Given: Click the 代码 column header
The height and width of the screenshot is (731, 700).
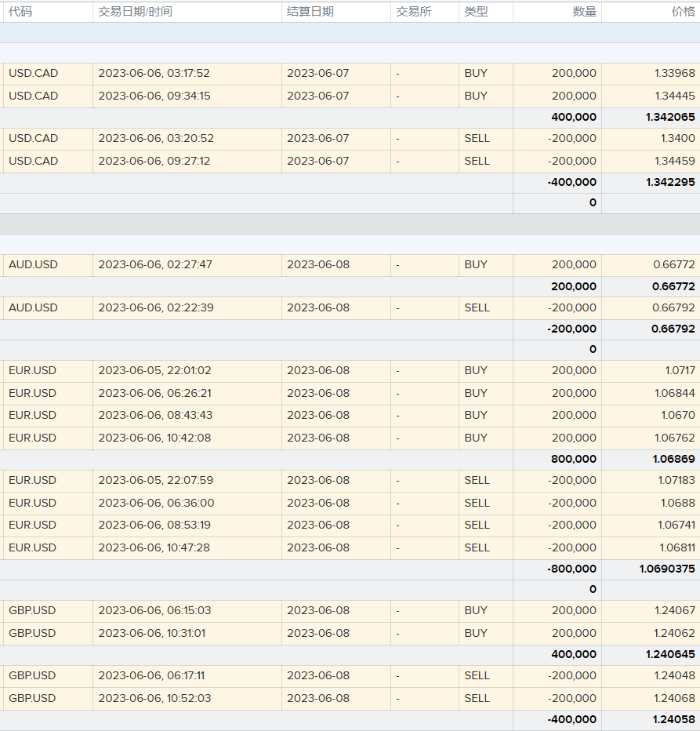Looking at the screenshot, I should point(20,12).
